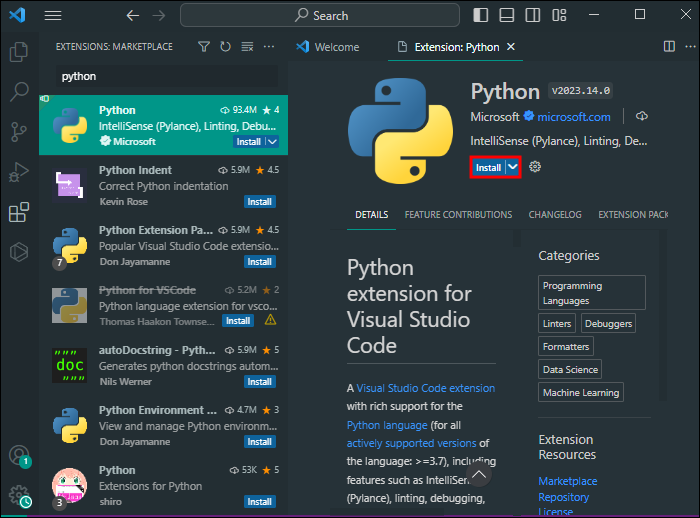Image resolution: width=700 pixels, height=518 pixels.
Task: Clear extension search results icon
Action: (x=247, y=46)
